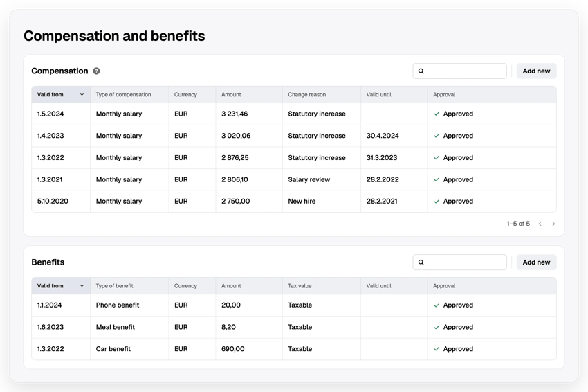588x392 pixels.
Task: Select the 1-5 of 5 pagination text
Action: click(518, 224)
